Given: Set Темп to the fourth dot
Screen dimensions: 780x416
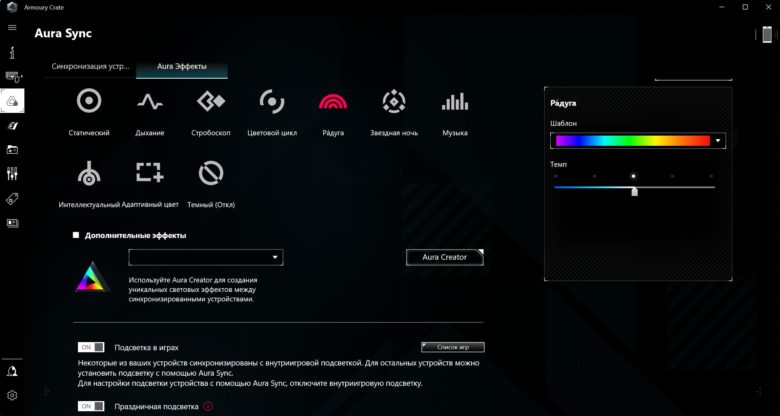Looking at the screenshot, I should coord(672,176).
